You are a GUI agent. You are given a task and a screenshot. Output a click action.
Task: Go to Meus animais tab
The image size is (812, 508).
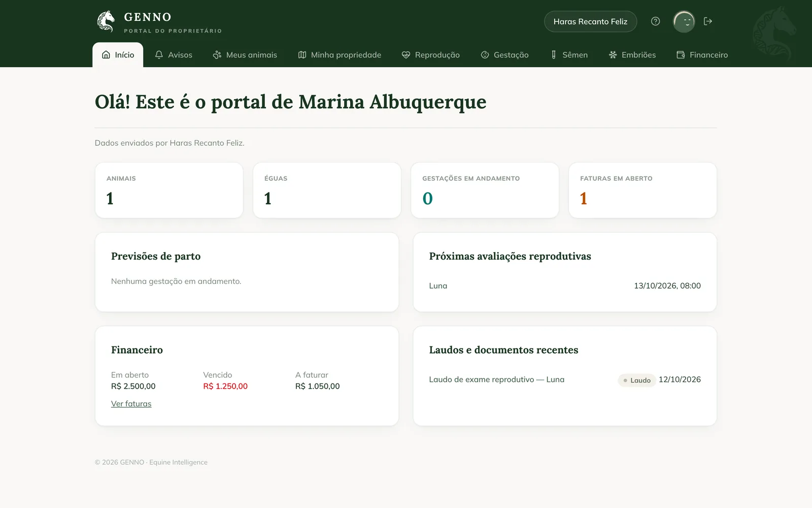tap(245, 55)
